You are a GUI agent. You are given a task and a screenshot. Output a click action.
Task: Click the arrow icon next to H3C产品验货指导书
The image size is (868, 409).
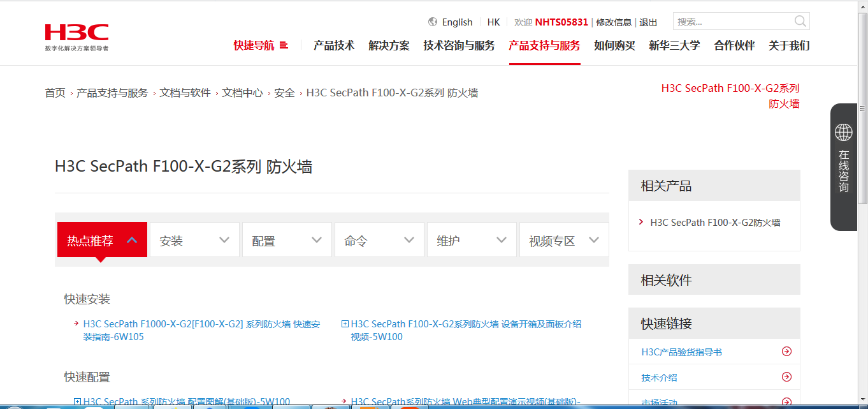click(x=786, y=352)
